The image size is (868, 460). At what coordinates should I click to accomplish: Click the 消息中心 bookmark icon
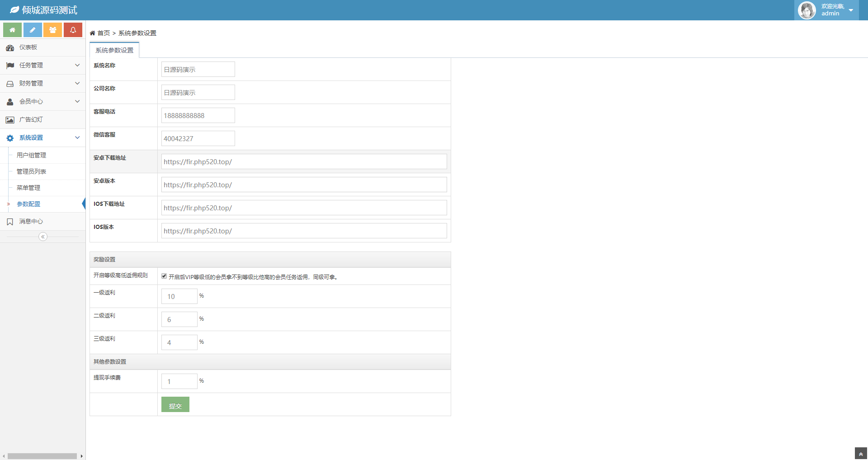click(10, 222)
